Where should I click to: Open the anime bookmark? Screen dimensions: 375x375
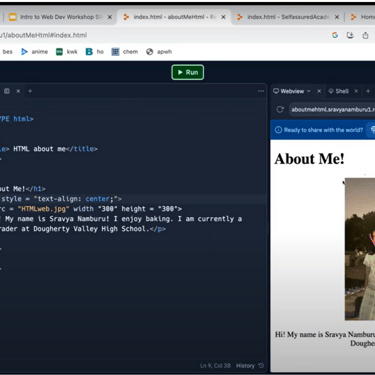[x=35, y=52]
